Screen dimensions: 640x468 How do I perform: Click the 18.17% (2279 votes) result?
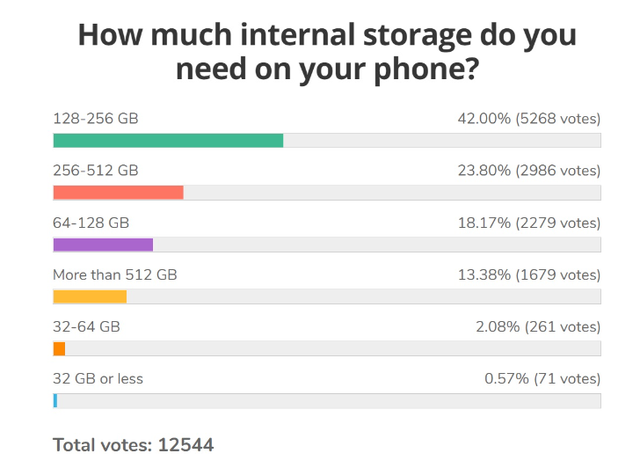point(529,223)
